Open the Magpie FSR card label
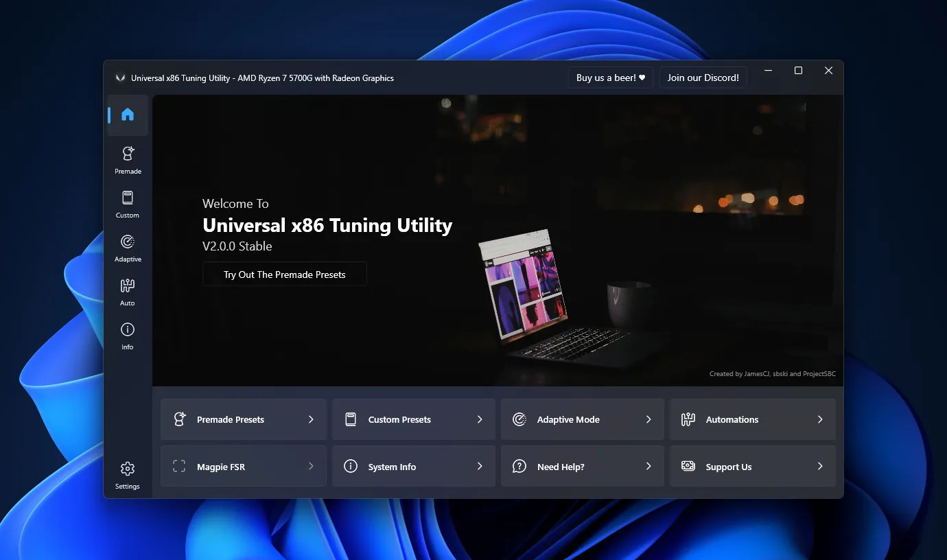Screen dimensions: 947x560 tap(221, 467)
